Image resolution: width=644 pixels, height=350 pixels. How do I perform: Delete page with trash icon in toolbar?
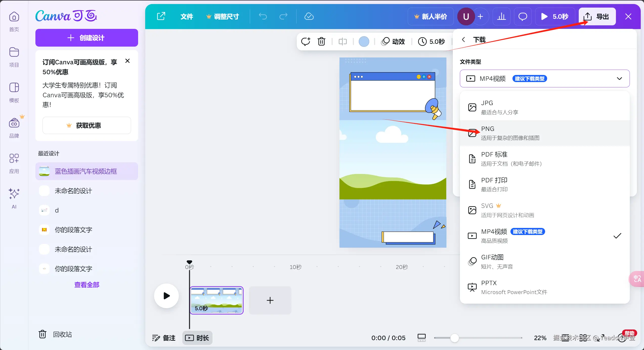[321, 41]
